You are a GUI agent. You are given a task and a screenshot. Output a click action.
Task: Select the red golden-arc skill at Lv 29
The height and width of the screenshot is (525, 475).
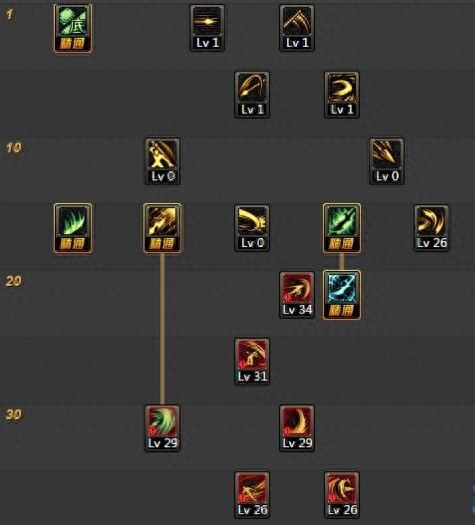pyautogui.click(x=297, y=428)
